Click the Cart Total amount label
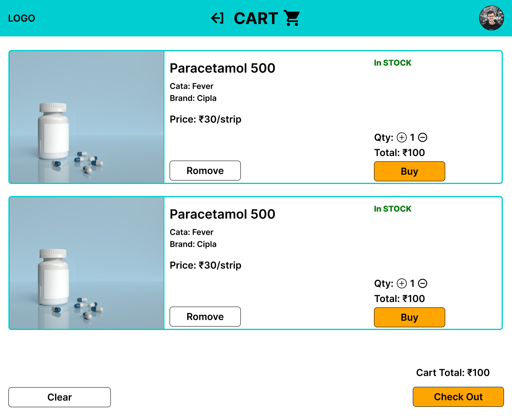Image resolution: width=512 pixels, height=420 pixels. click(453, 373)
